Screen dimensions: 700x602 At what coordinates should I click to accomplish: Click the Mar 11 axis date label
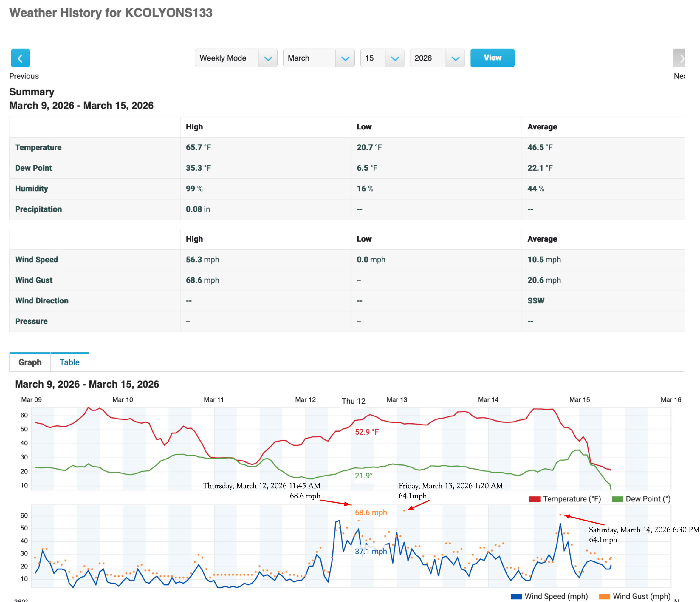click(x=213, y=400)
